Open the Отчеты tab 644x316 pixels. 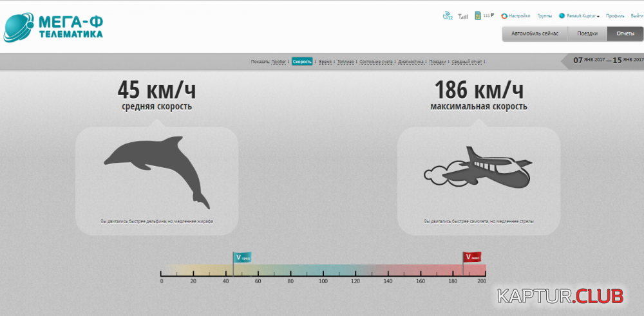[625, 33]
